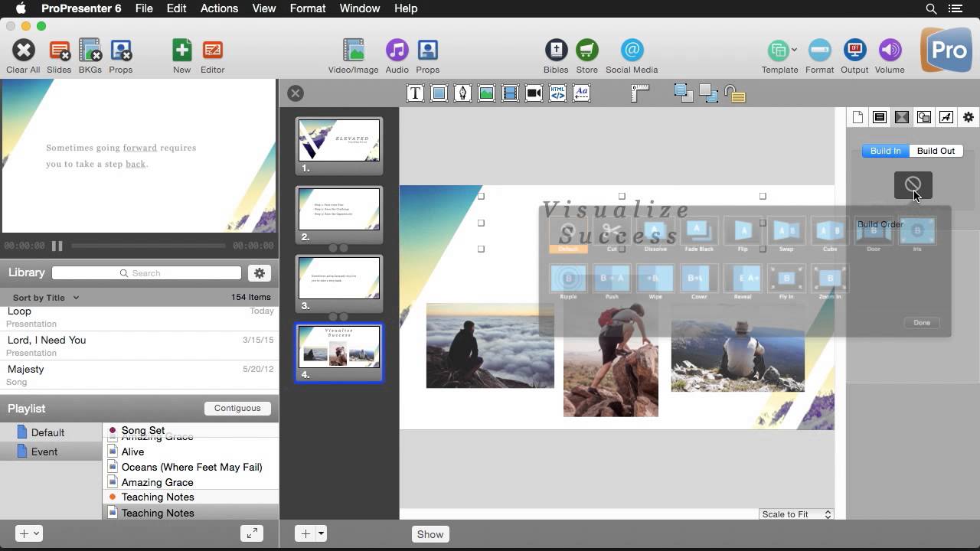
Task: Select slide 2 thumbnail
Action: [x=338, y=215]
